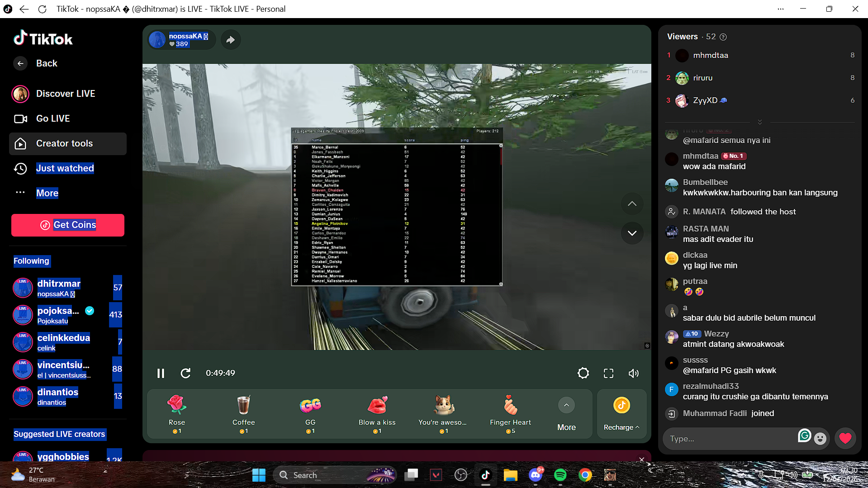Click the TikTok logo in sidebar

(x=43, y=39)
